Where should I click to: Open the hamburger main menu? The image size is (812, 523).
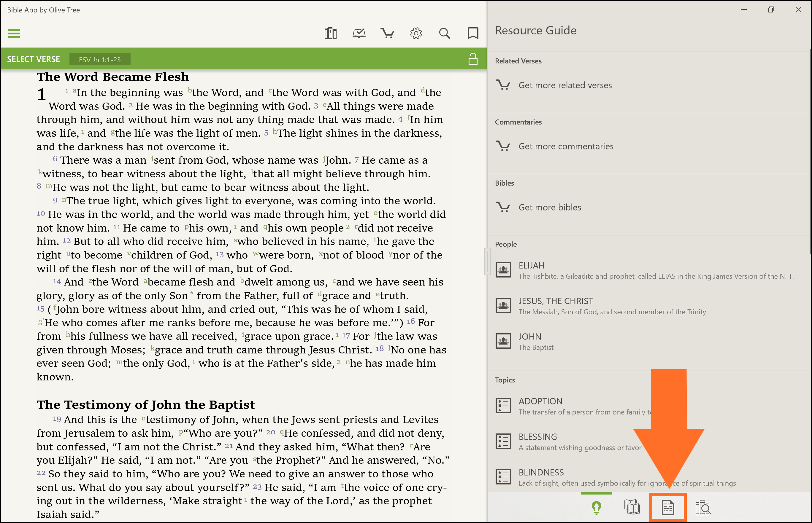14,33
